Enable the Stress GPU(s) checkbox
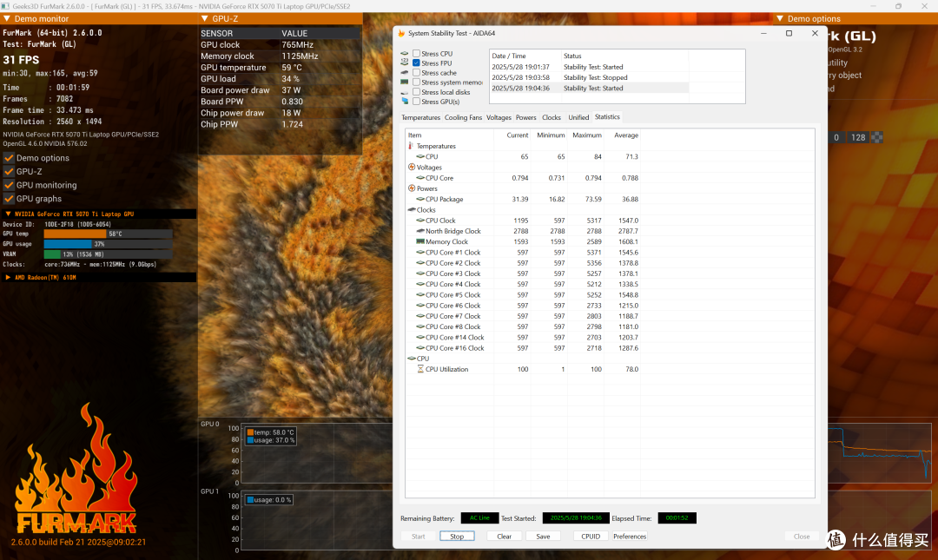 pos(416,101)
